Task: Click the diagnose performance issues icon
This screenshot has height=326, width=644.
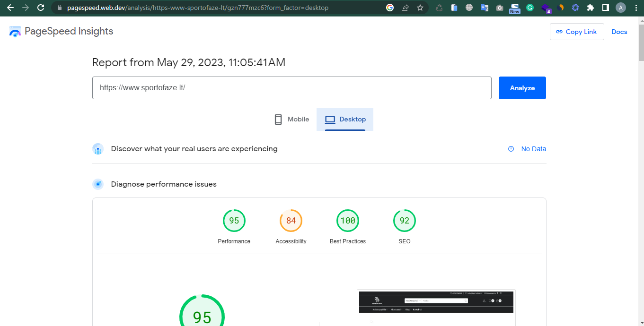Action: pyautogui.click(x=98, y=184)
